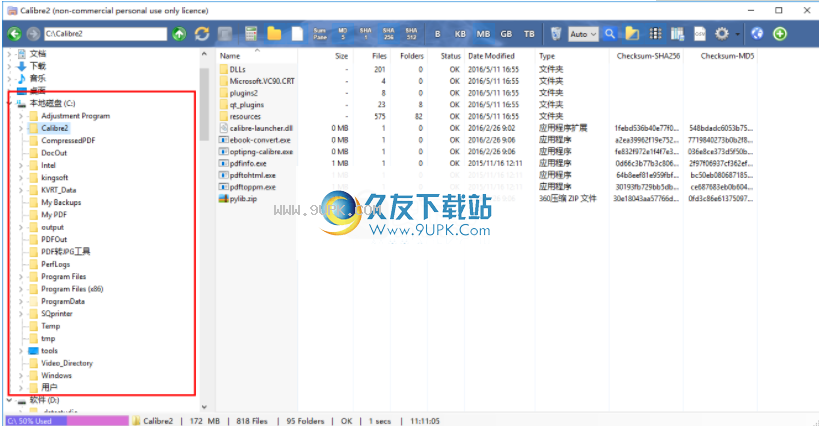Expand the Windows tree node

[21, 376]
